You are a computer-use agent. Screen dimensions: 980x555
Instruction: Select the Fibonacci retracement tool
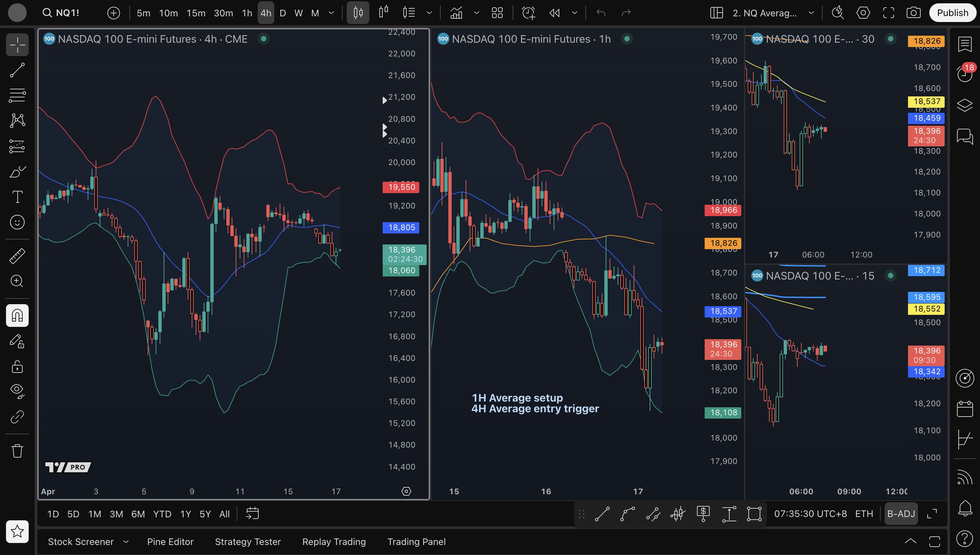click(x=17, y=95)
